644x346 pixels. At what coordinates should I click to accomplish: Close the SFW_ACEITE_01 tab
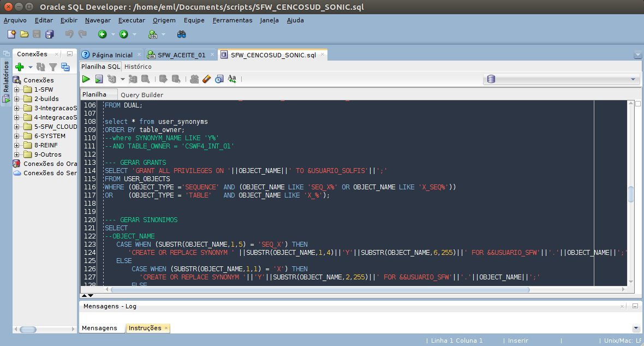click(212, 54)
